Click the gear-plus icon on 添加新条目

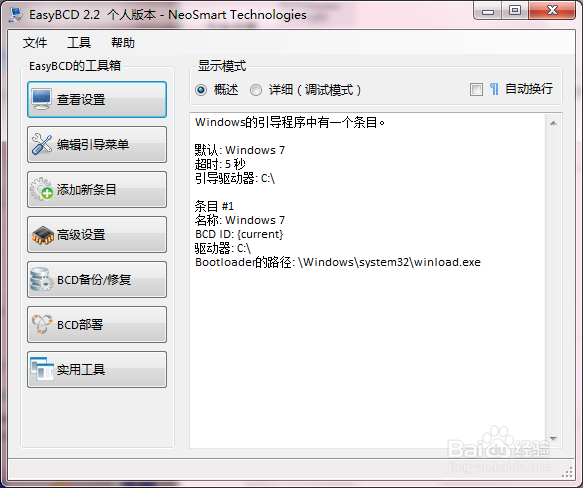click(42, 189)
